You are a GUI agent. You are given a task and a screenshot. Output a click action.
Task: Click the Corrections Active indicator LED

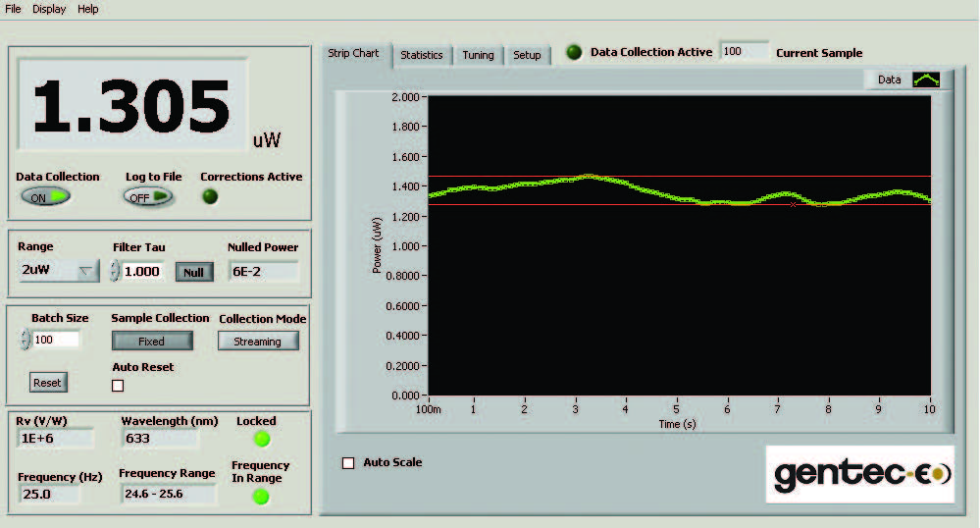tap(210, 196)
